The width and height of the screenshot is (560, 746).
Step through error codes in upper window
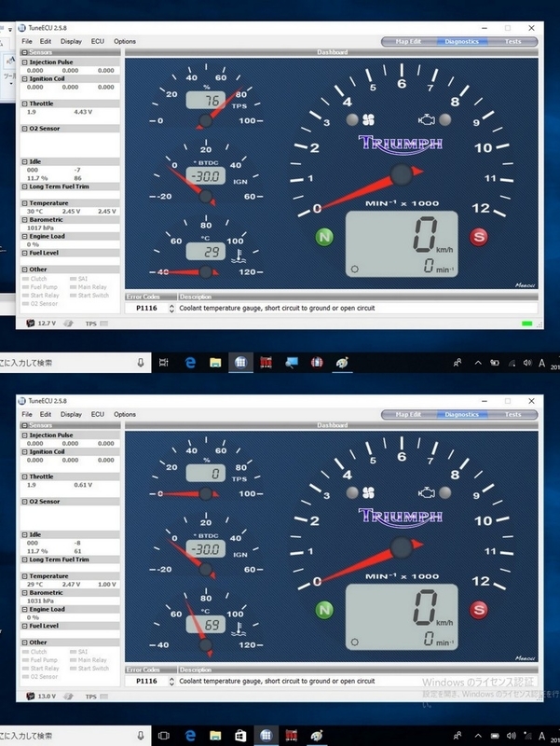pos(171,309)
